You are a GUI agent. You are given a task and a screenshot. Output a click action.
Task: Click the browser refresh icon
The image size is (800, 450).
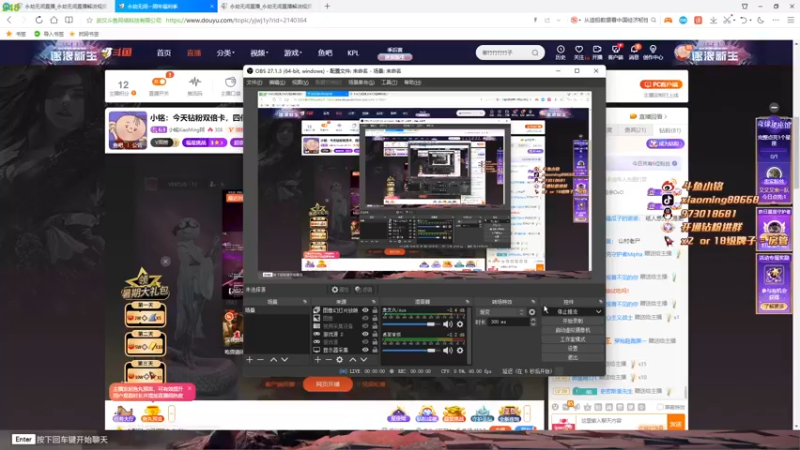click(39, 20)
